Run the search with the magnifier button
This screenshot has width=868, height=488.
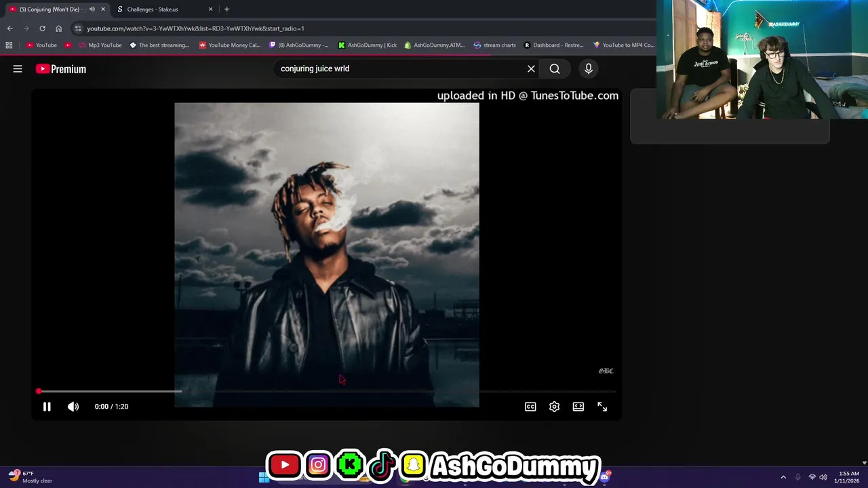tap(555, 68)
